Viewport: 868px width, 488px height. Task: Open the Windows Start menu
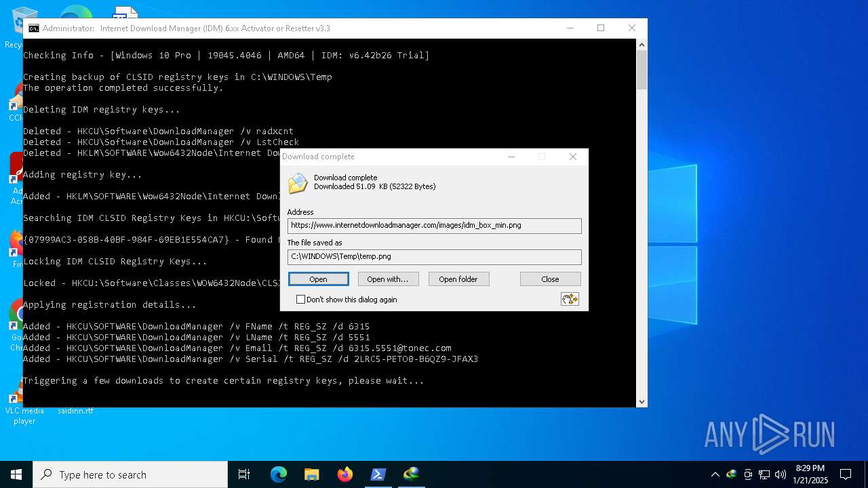pos(16,474)
